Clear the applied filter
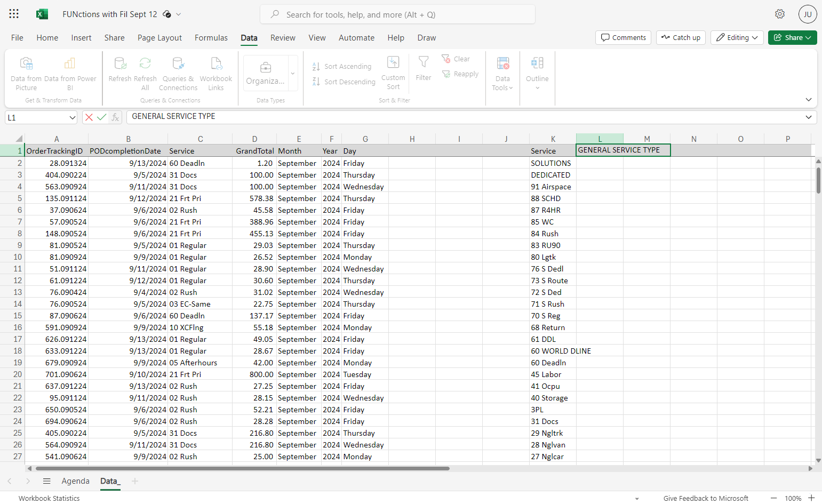The height and width of the screenshot is (504, 822). (456, 59)
